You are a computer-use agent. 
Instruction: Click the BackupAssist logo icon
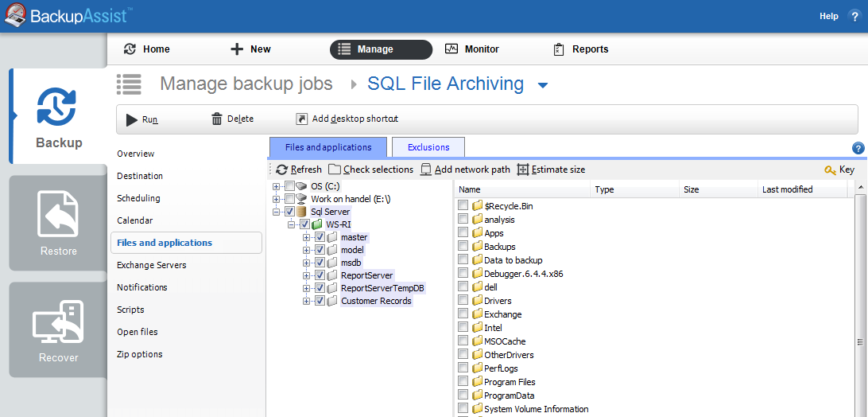(15, 16)
